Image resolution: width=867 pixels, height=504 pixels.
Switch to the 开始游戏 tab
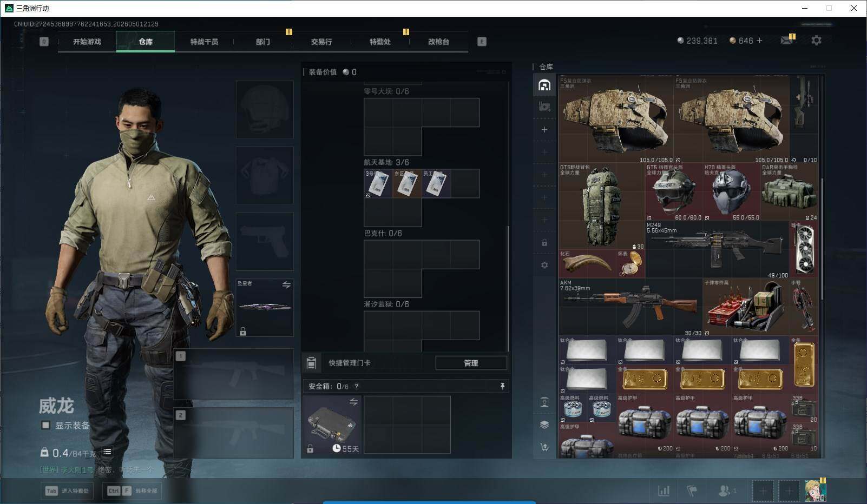pyautogui.click(x=87, y=42)
